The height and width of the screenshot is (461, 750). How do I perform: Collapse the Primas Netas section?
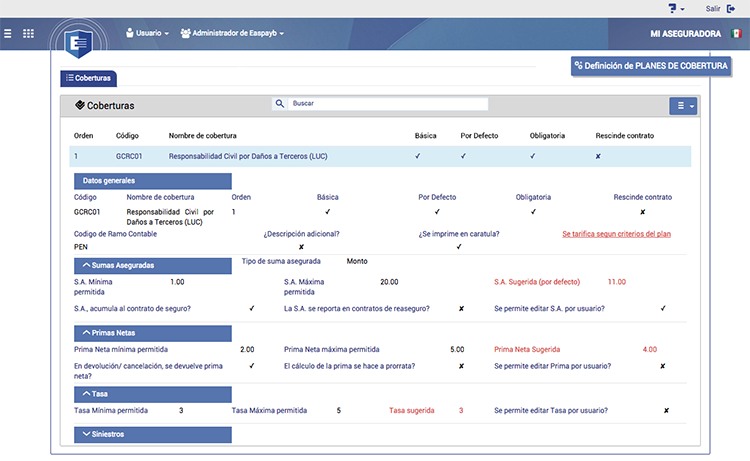153,333
